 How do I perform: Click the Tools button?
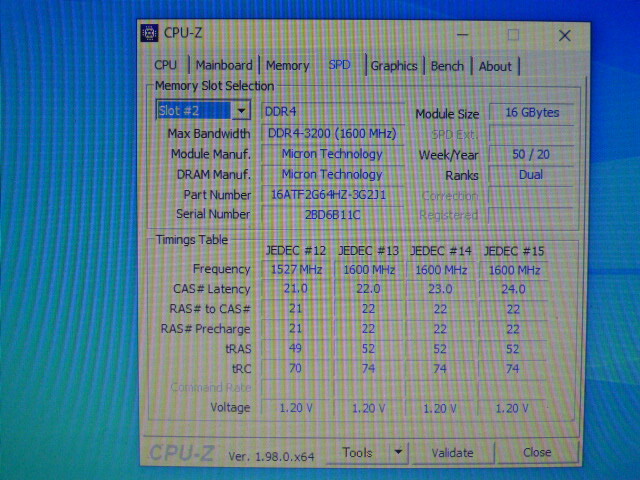pyautogui.click(x=358, y=452)
